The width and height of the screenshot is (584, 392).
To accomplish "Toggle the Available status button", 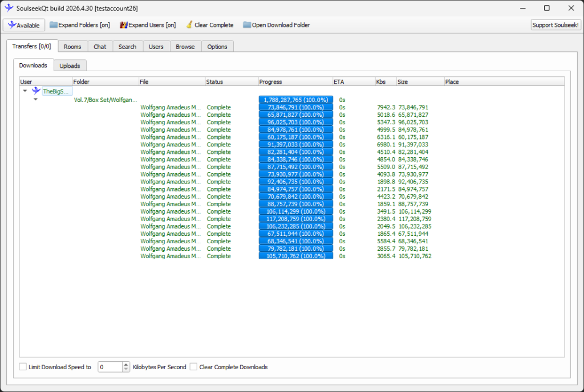I will coord(24,25).
